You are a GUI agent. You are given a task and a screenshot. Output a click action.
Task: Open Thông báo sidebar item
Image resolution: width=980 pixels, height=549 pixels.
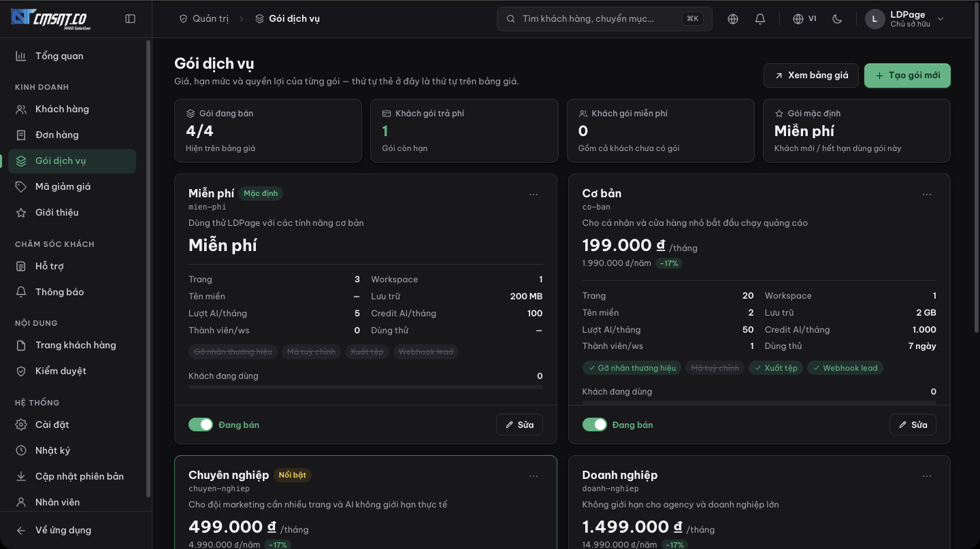point(72,292)
